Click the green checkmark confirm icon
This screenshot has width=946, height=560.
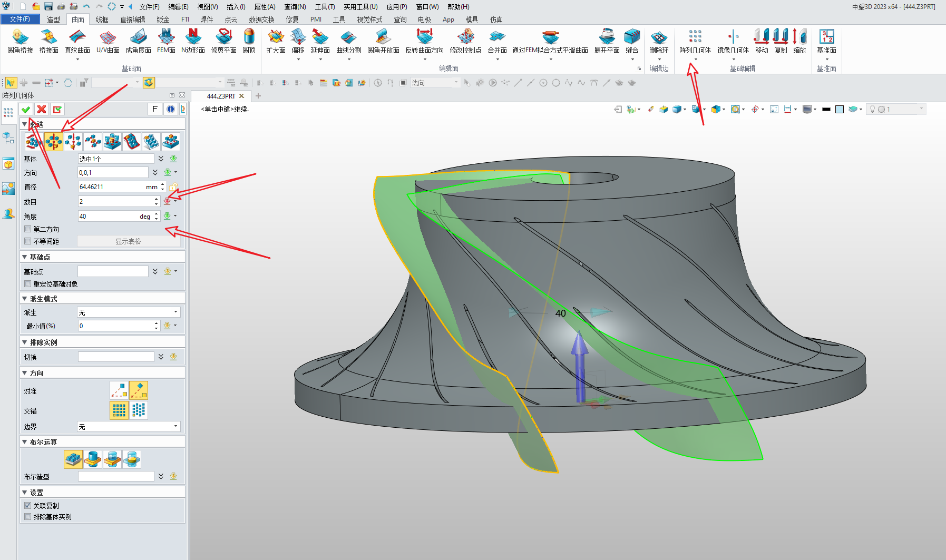[26, 109]
